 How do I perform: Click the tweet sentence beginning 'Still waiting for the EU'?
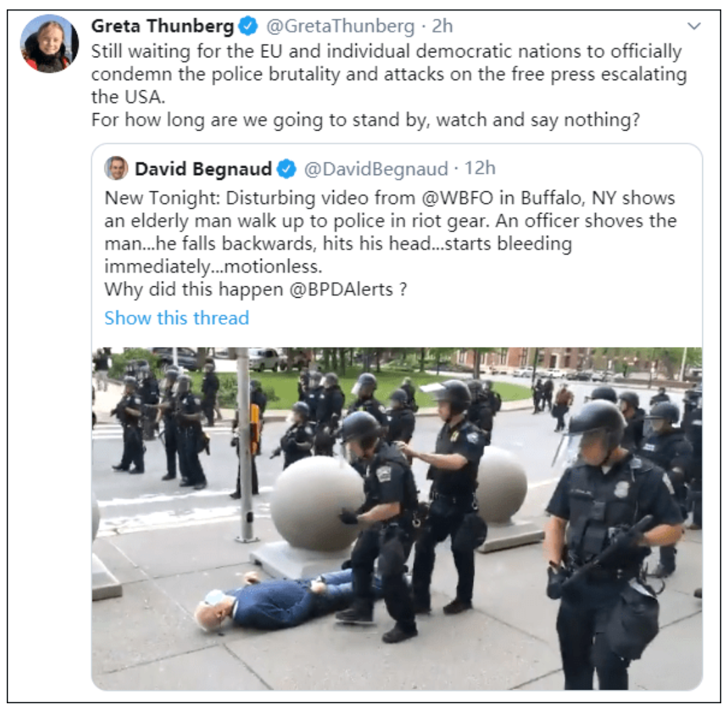[389, 74]
